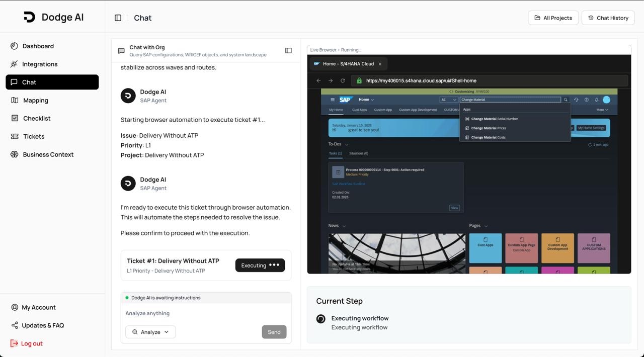
Task: Click View on the Process task card
Action: [x=454, y=208]
